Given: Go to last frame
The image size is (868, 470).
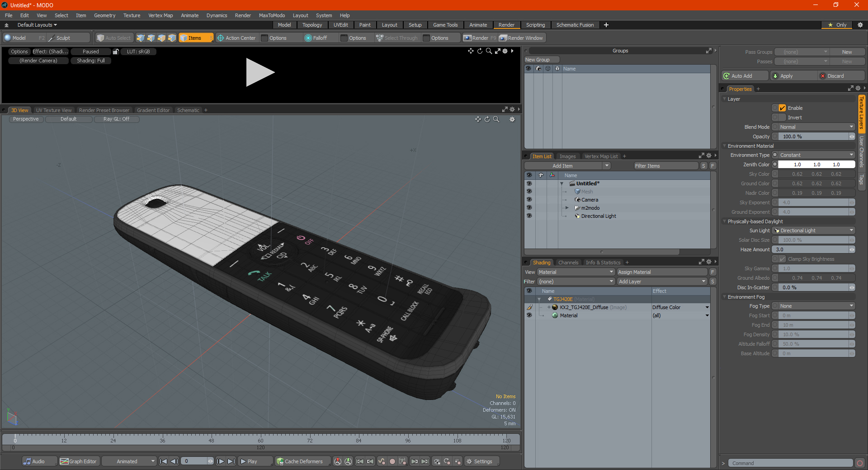Looking at the screenshot, I should [x=231, y=461].
